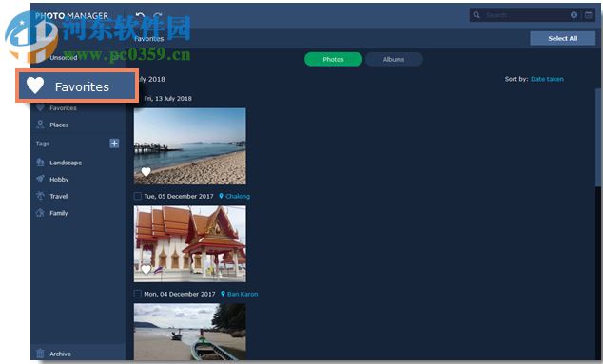Click the location pin beside Ban Karon
The image size is (603, 364).
click(223, 294)
